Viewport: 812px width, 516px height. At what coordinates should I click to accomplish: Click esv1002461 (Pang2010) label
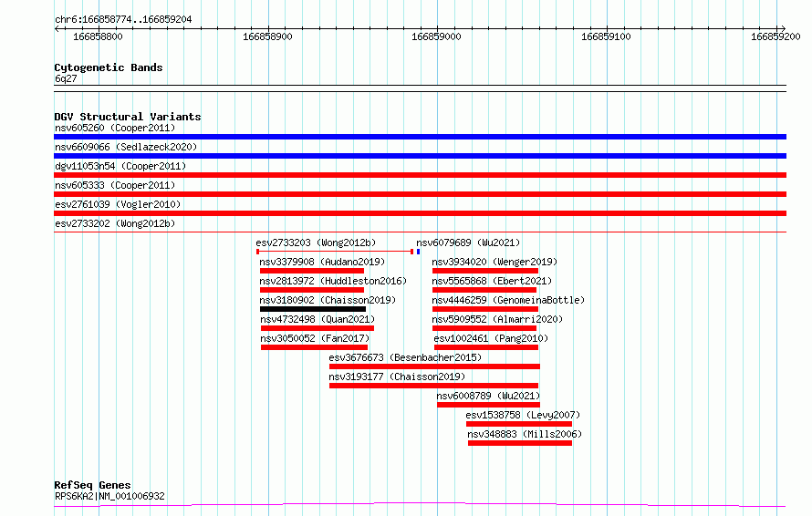pyautogui.click(x=491, y=338)
